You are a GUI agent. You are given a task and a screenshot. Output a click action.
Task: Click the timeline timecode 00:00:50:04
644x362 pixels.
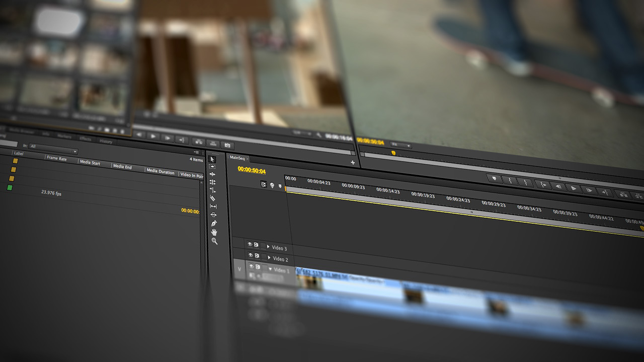[252, 170]
